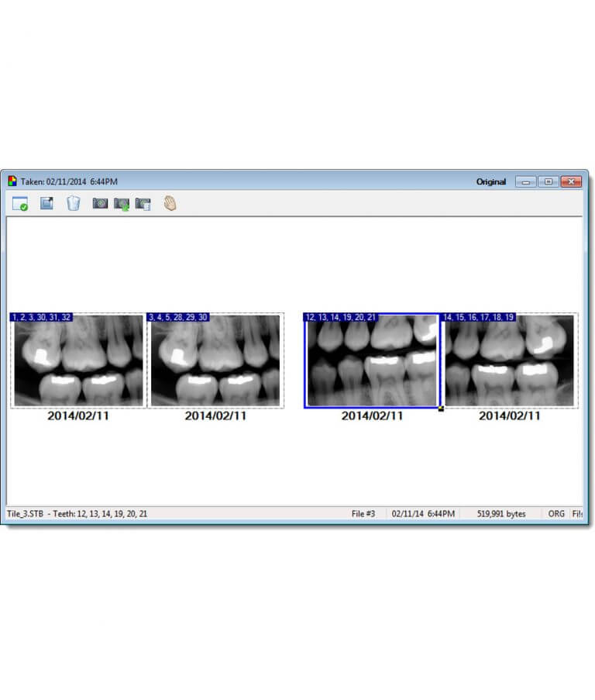Screen dimensions: 595x700
Task: Click date 2014/02/11 under selected third x-ray
Action: tap(372, 416)
